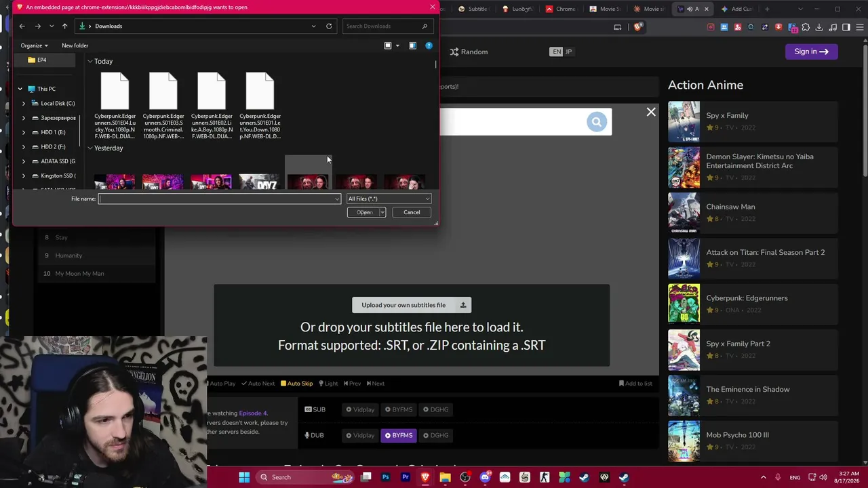
Task: Click the File name input field
Action: tap(220, 199)
